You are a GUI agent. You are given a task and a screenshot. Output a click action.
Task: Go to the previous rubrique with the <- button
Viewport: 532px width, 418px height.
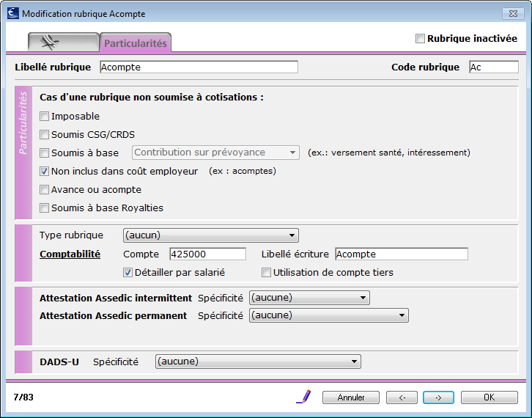(x=402, y=397)
